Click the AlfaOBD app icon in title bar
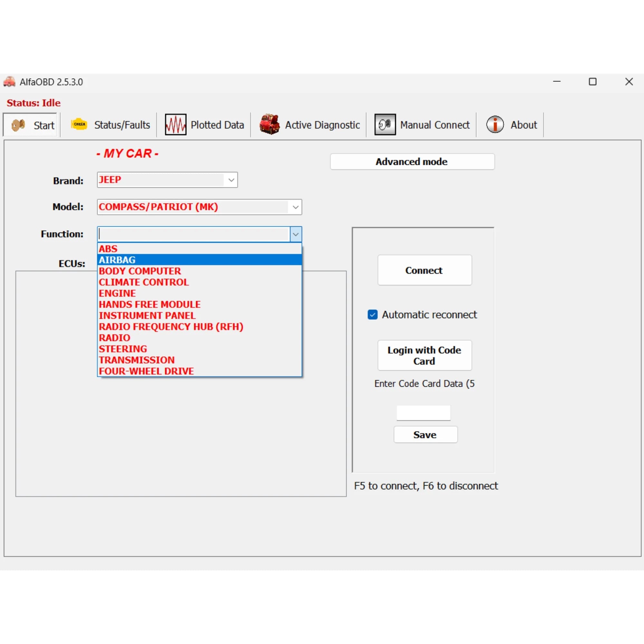 pos(9,82)
